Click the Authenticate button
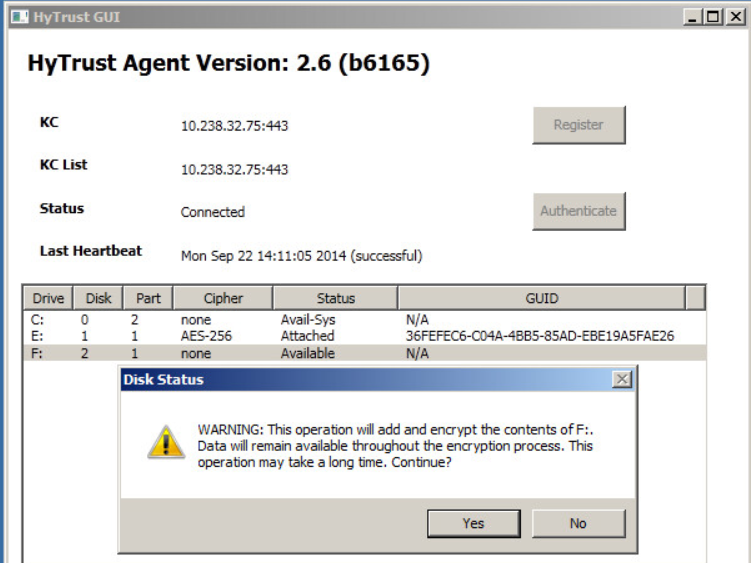 coord(579,211)
